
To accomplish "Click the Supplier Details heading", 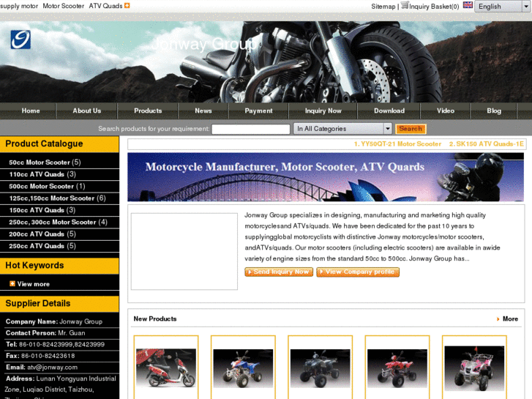I will (x=38, y=303).
